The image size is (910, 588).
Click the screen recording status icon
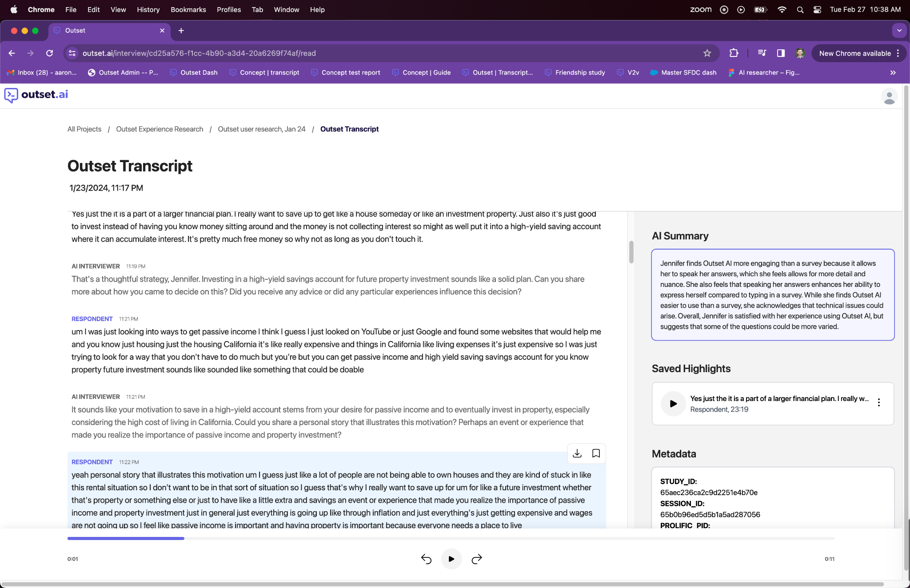click(724, 9)
